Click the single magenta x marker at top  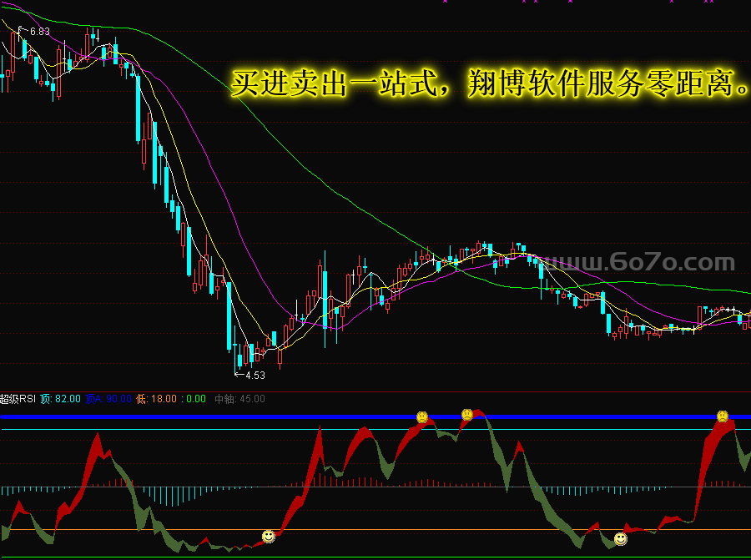point(445,2)
